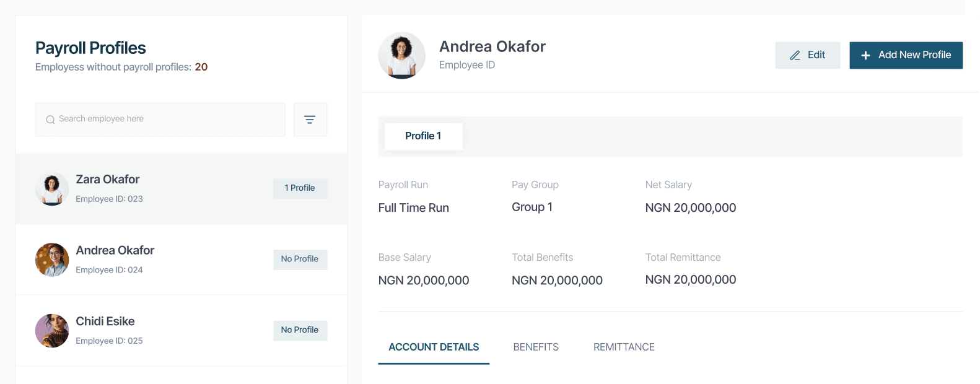
Task: Switch to the Benefits tab
Action: [x=536, y=347]
